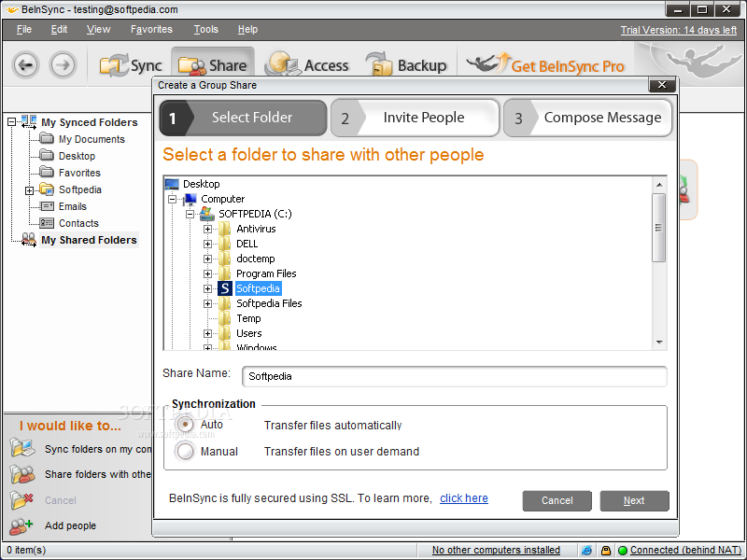Screen dimensions: 747x560
Task: Select Step 1 Select Folder tab
Action: 243,118
